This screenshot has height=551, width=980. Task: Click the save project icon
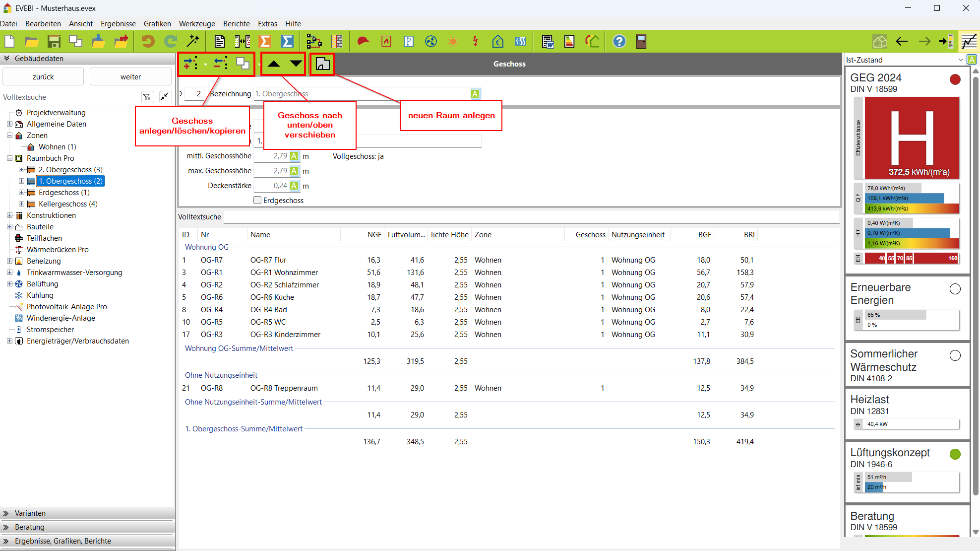click(x=54, y=41)
